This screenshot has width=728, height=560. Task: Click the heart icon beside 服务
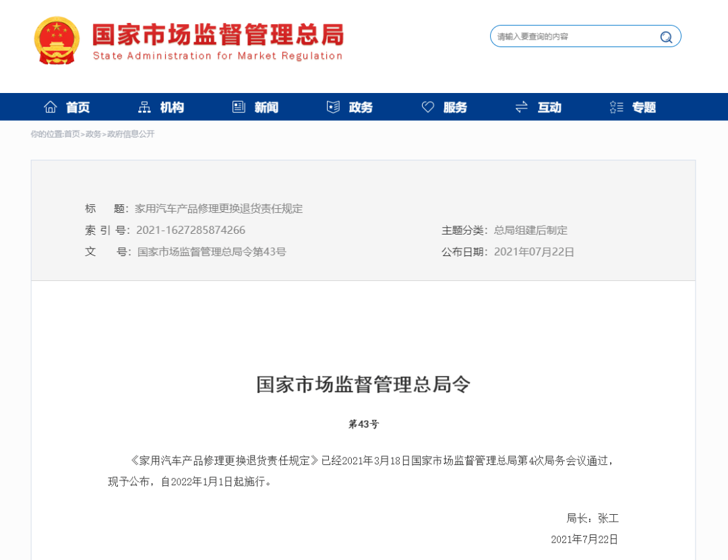pyautogui.click(x=428, y=107)
